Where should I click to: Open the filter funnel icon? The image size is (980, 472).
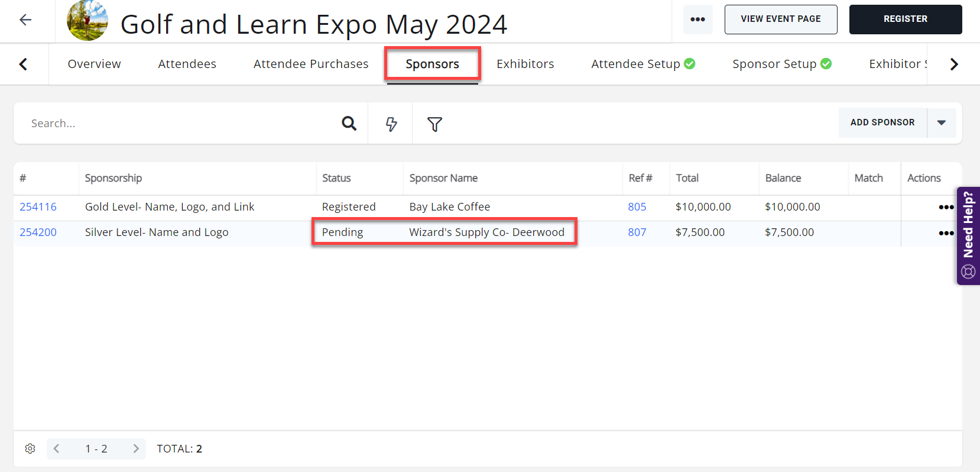(434, 124)
